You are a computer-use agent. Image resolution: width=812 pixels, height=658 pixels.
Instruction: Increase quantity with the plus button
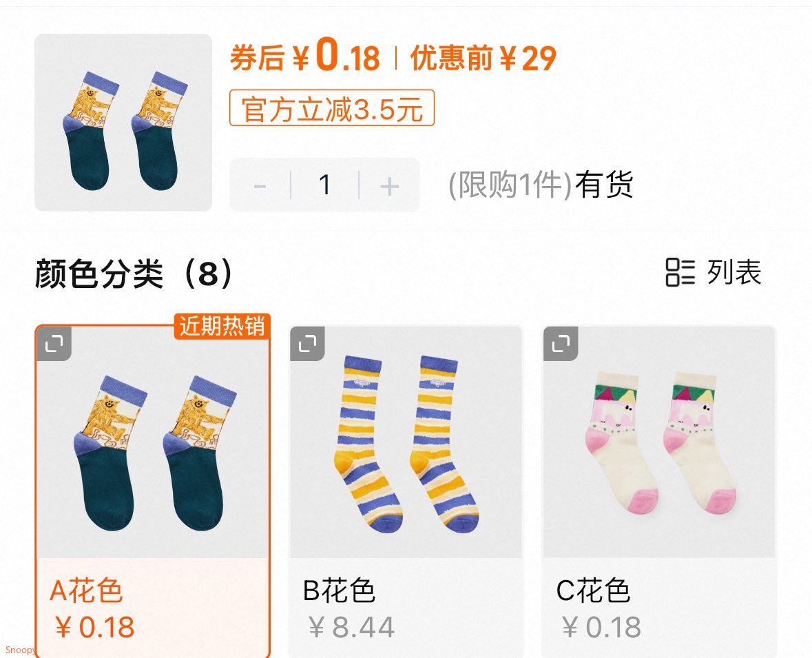[x=389, y=185]
